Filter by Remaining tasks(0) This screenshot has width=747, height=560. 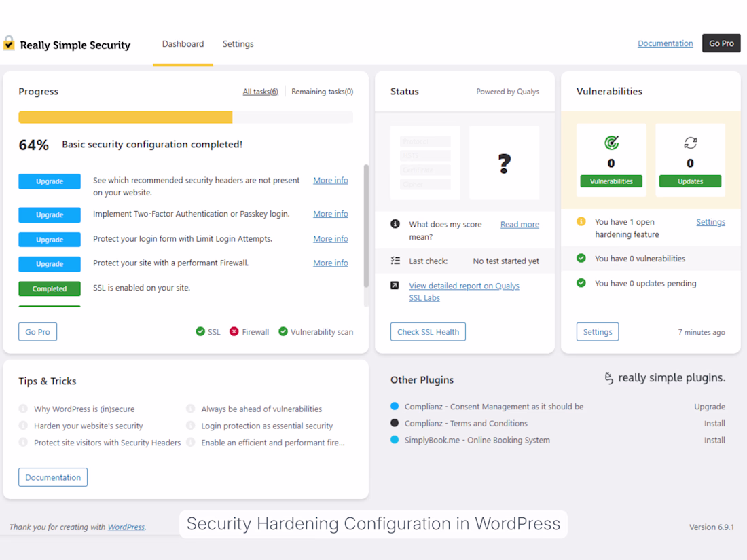coord(322,92)
